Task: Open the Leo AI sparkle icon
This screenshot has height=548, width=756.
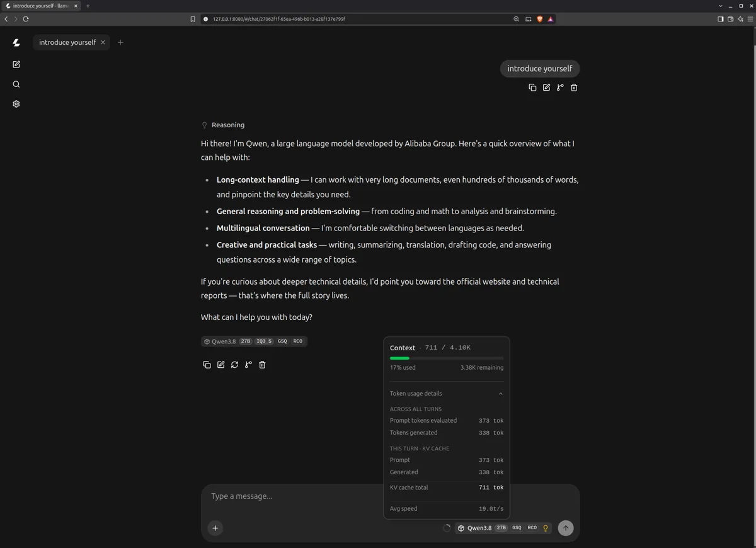Action: coord(741,19)
